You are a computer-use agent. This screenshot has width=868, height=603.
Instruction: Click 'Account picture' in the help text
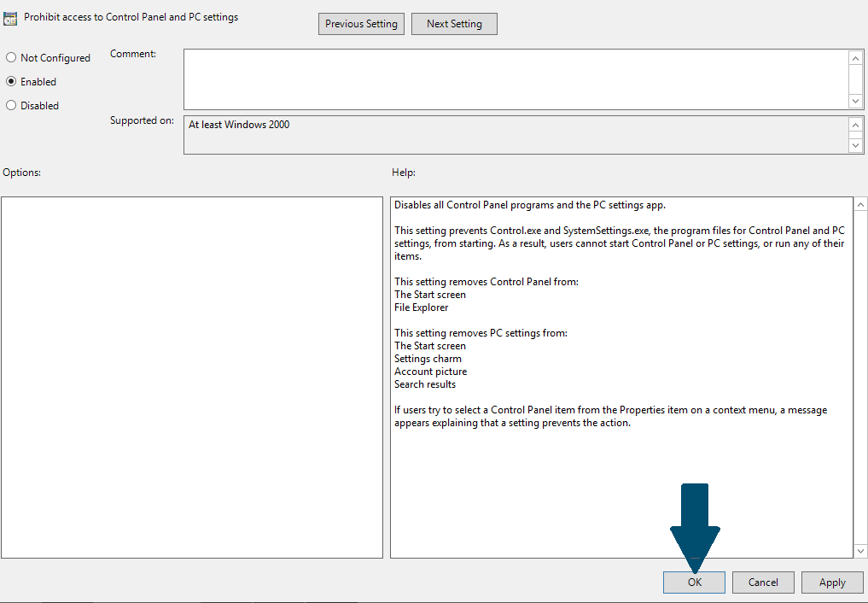(431, 372)
